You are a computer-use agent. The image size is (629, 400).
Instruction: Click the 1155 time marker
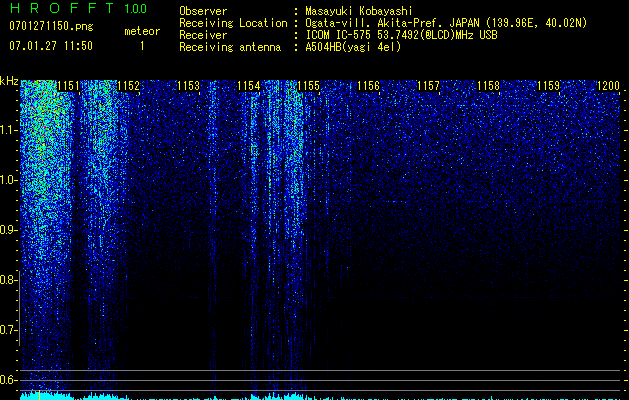pyautogui.click(x=308, y=86)
